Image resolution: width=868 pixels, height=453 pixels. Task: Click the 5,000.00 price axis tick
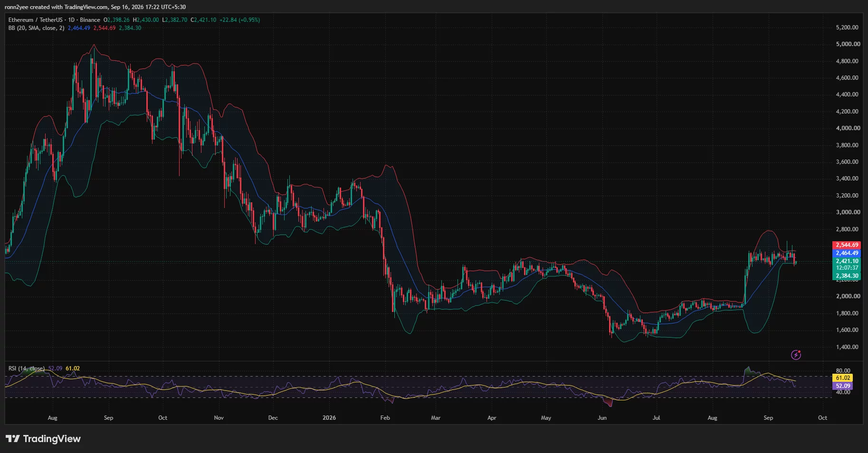tap(848, 44)
